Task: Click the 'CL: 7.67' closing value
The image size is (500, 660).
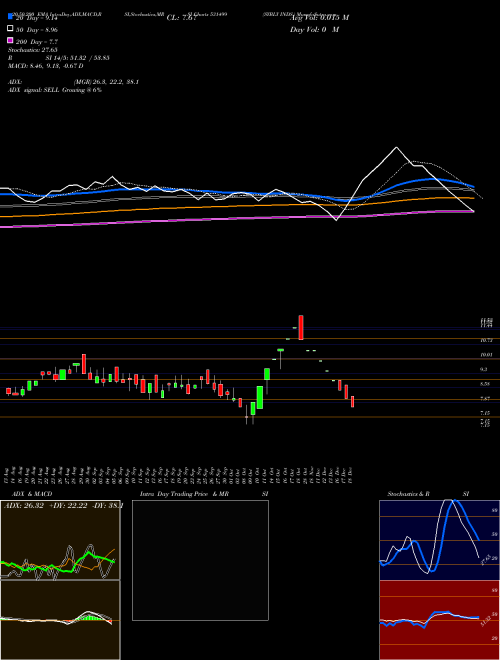Action: point(181,17)
